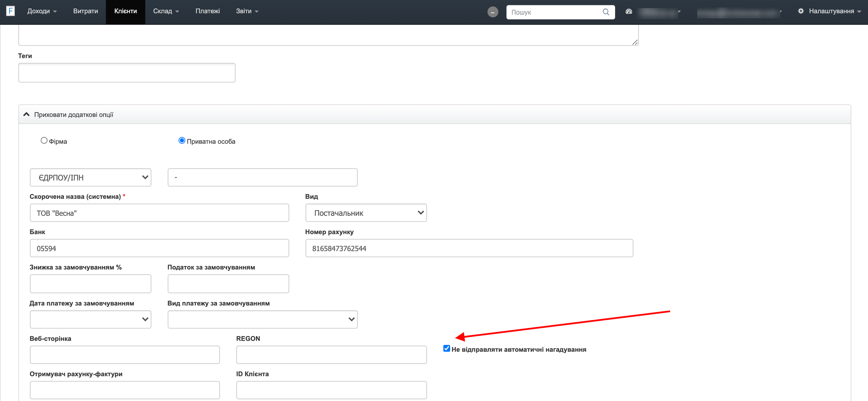The width and height of the screenshot is (868, 401).
Task: Go to Платежі page
Action: click(207, 11)
